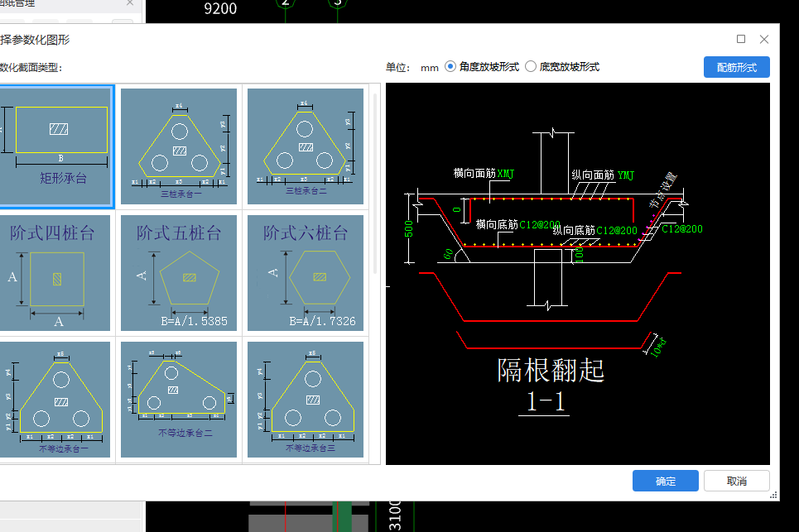
Task: Edit the 10*d hook length value
Action: pyautogui.click(x=659, y=347)
